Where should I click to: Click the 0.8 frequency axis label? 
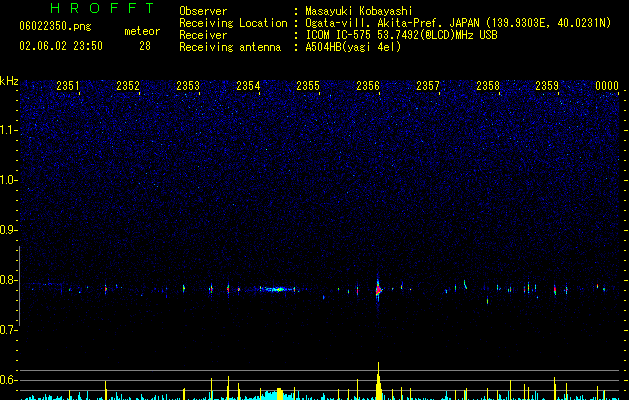pyautogui.click(x=9, y=280)
